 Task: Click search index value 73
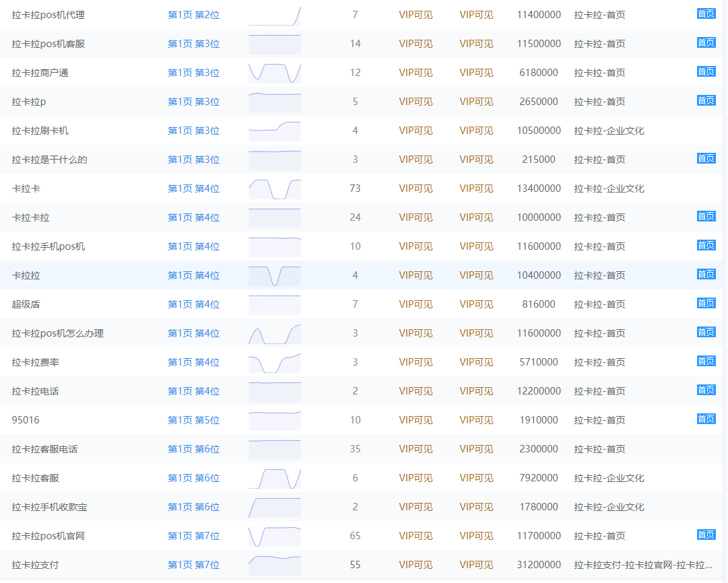tap(355, 188)
